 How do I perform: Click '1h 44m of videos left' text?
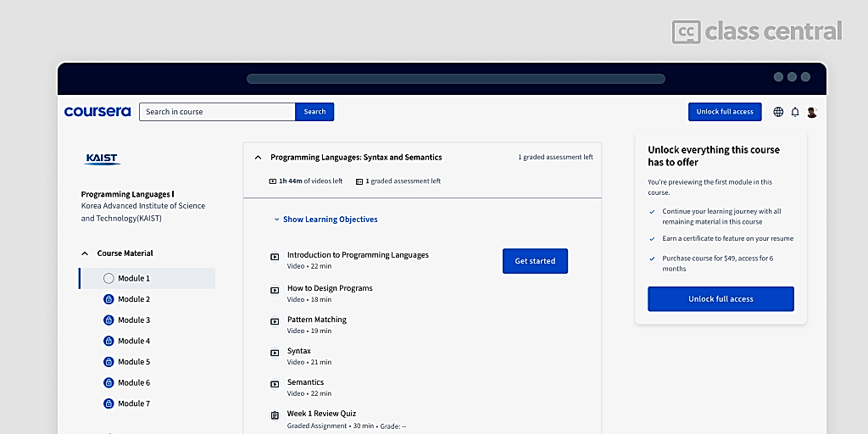[x=310, y=181]
